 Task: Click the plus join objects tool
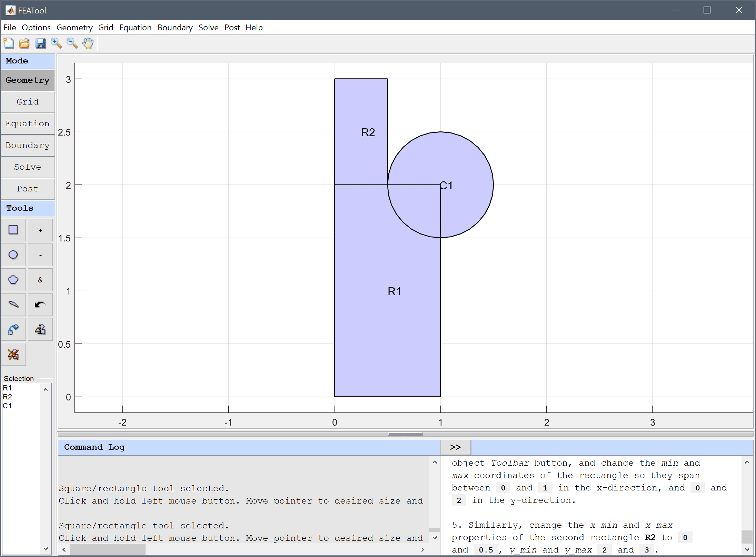point(40,230)
